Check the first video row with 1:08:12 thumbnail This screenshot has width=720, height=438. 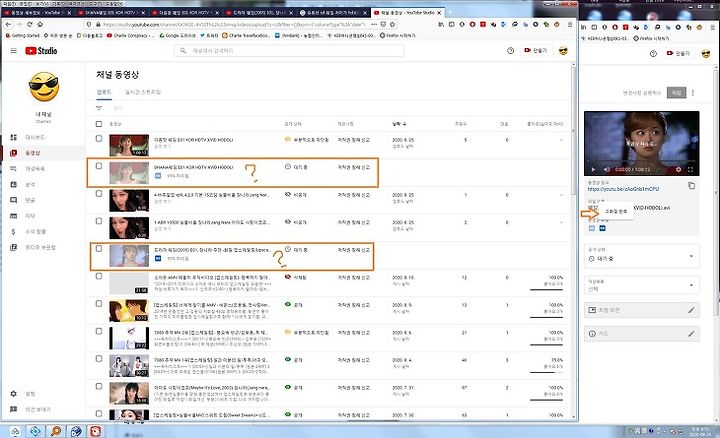click(99, 139)
